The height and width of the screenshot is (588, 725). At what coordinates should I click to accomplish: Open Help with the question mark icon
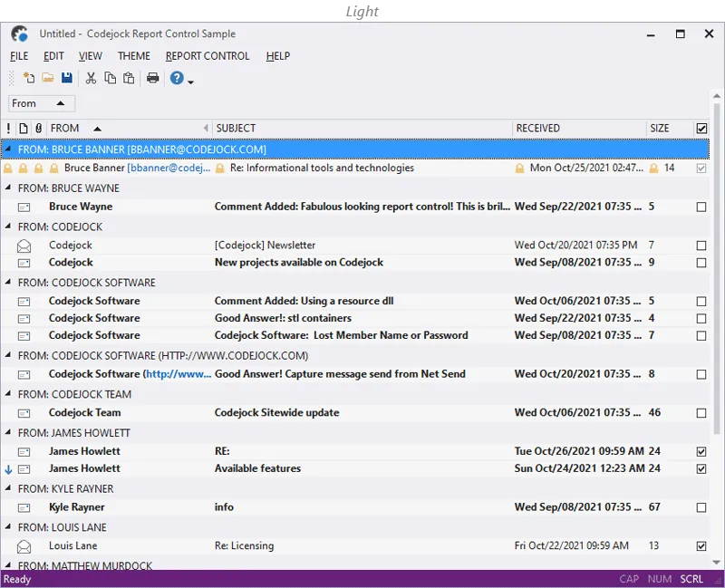pos(177,78)
